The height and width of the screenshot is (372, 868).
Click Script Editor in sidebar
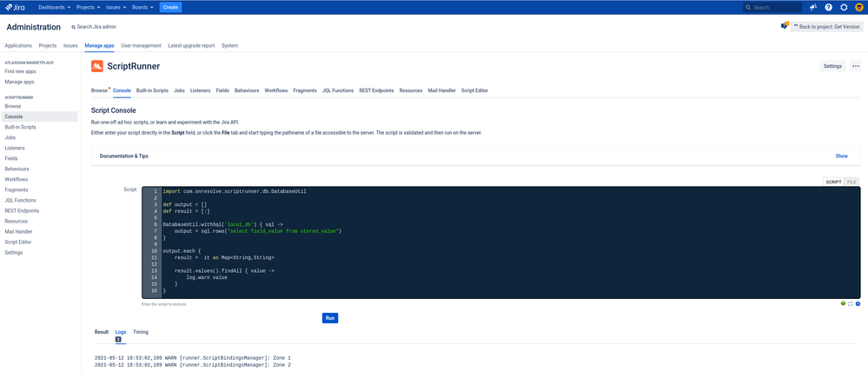click(x=18, y=242)
